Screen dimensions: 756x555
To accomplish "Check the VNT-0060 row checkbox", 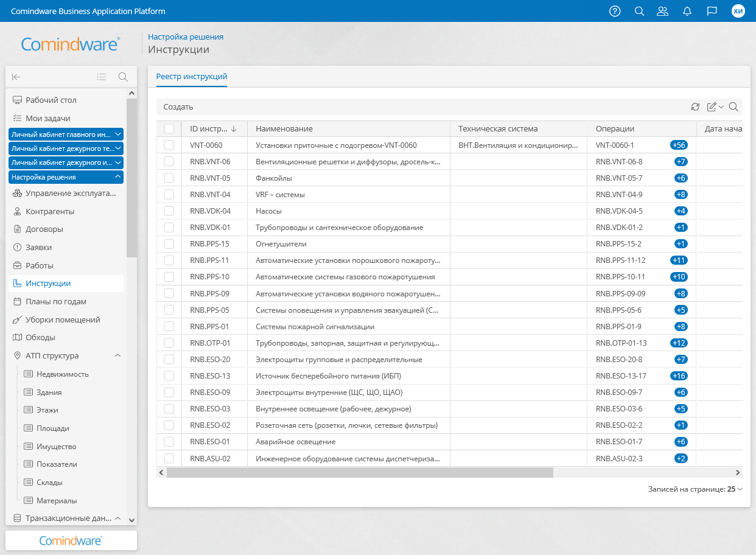I will (169, 145).
